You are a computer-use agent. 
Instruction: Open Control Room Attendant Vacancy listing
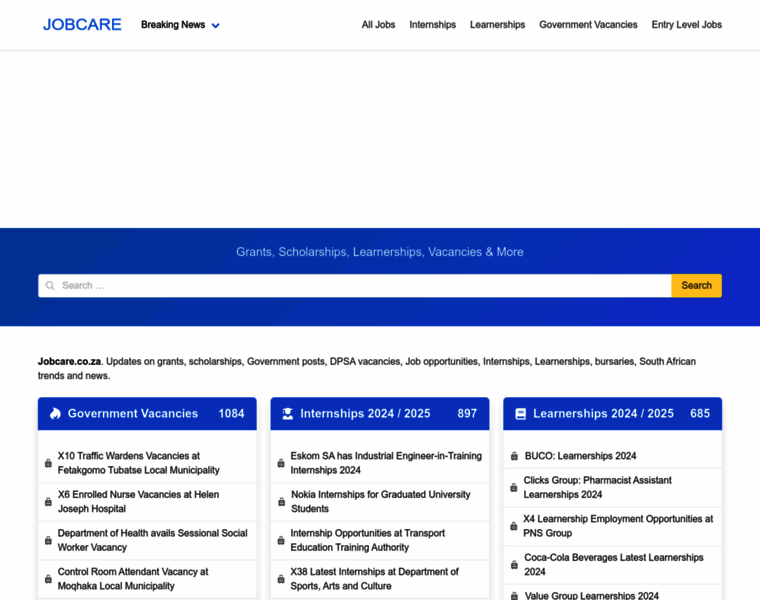tap(133, 579)
